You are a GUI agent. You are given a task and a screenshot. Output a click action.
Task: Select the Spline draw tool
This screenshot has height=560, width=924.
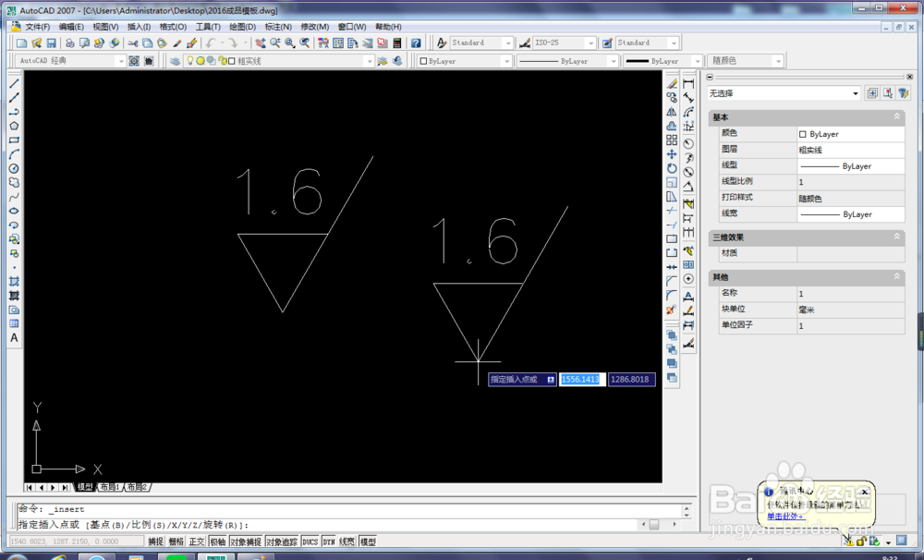pos(14,197)
